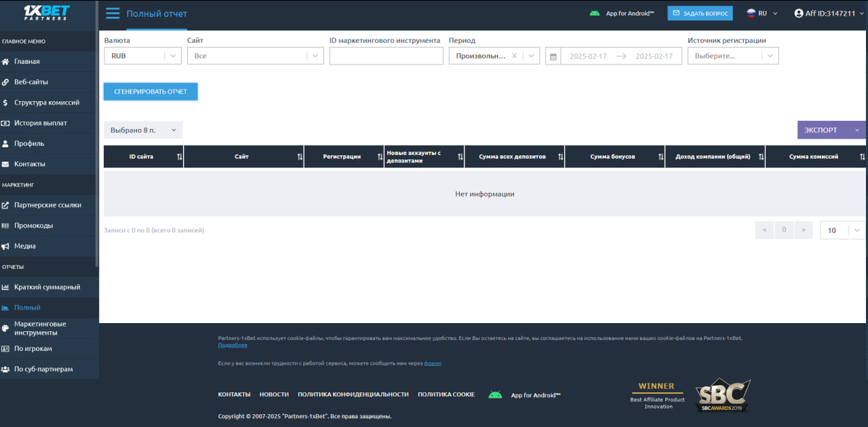Viewport: 868px width, 427px height.
Task: Open the RU language selector
Action: click(x=762, y=14)
